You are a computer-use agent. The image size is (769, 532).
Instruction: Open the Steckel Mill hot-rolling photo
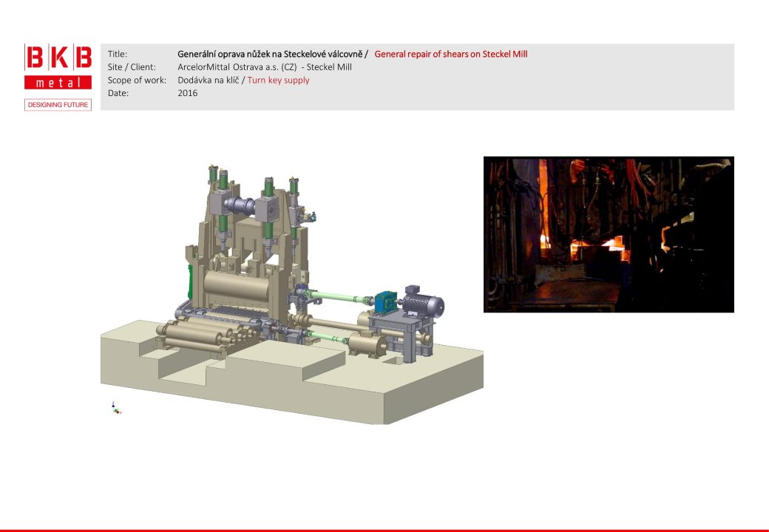tap(608, 234)
